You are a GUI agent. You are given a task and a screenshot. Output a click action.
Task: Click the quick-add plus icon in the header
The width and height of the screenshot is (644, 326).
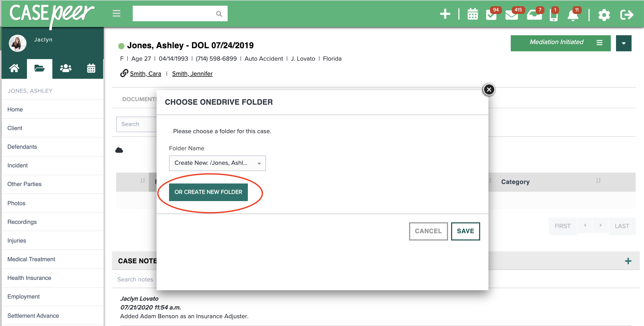point(445,14)
